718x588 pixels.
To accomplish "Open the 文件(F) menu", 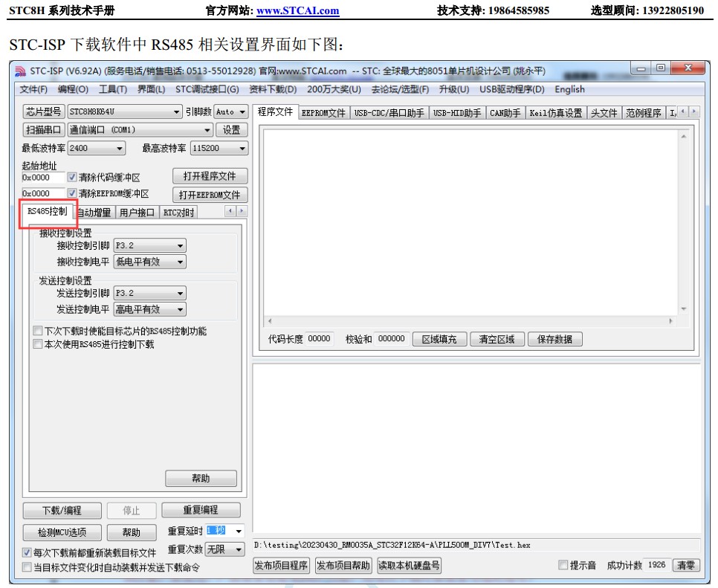I will coord(33,89).
